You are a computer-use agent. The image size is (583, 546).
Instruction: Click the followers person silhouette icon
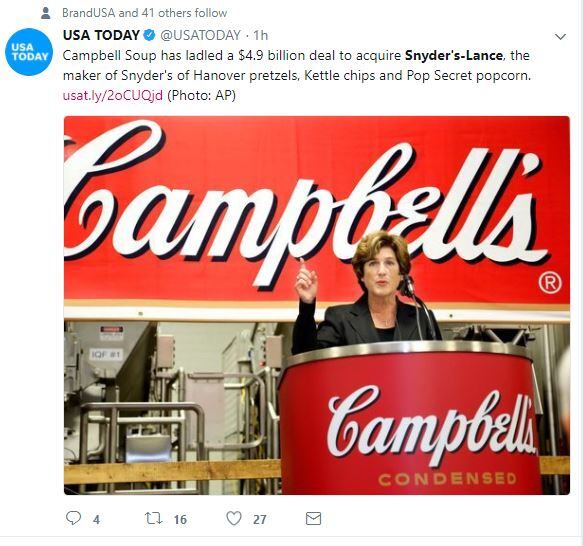46,13
